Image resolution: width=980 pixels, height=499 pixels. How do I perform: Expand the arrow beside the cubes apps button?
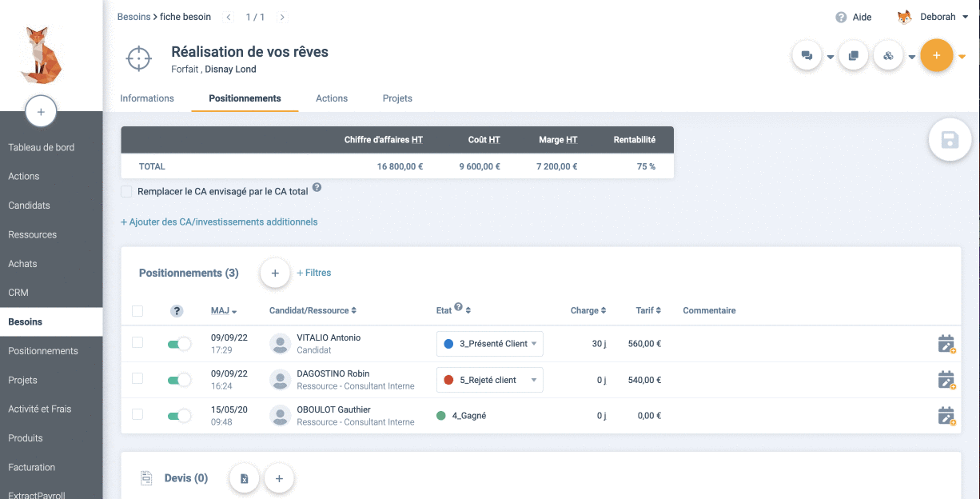click(912, 58)
